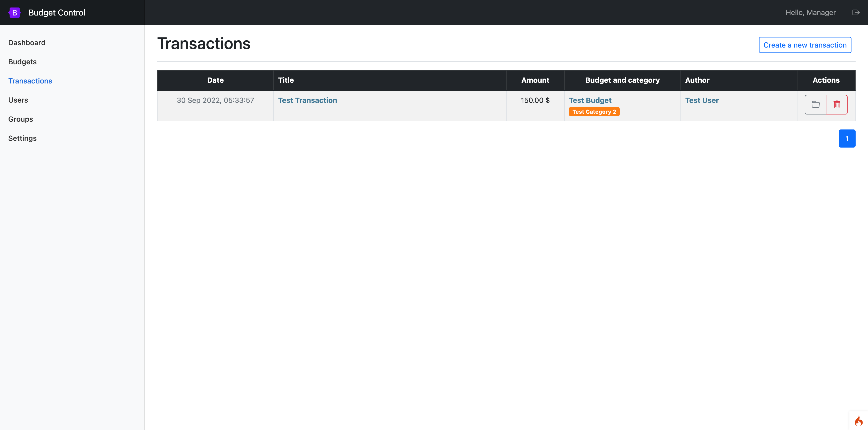The width and height of the screenshot is (868, 430).
Task: Click the Date column header
Action: tap(215, 80)
